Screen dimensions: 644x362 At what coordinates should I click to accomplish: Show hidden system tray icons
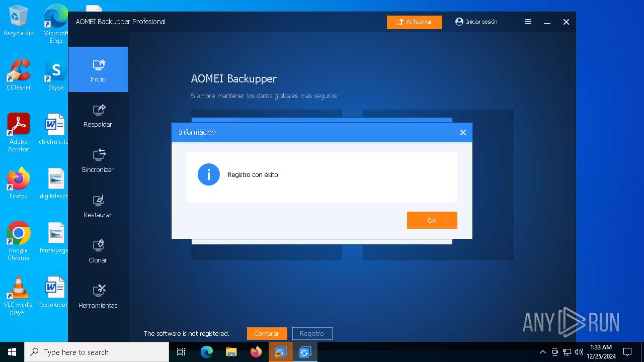[542, 352]
